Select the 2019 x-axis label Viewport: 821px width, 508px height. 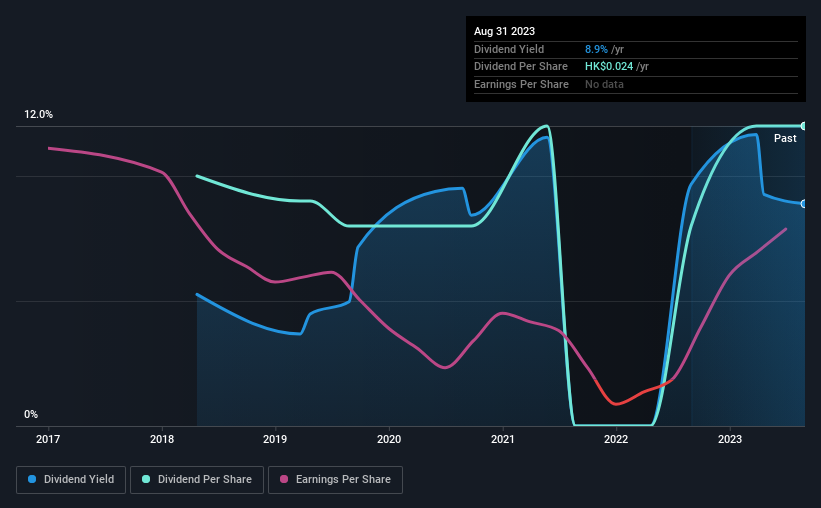click(275, 439)
